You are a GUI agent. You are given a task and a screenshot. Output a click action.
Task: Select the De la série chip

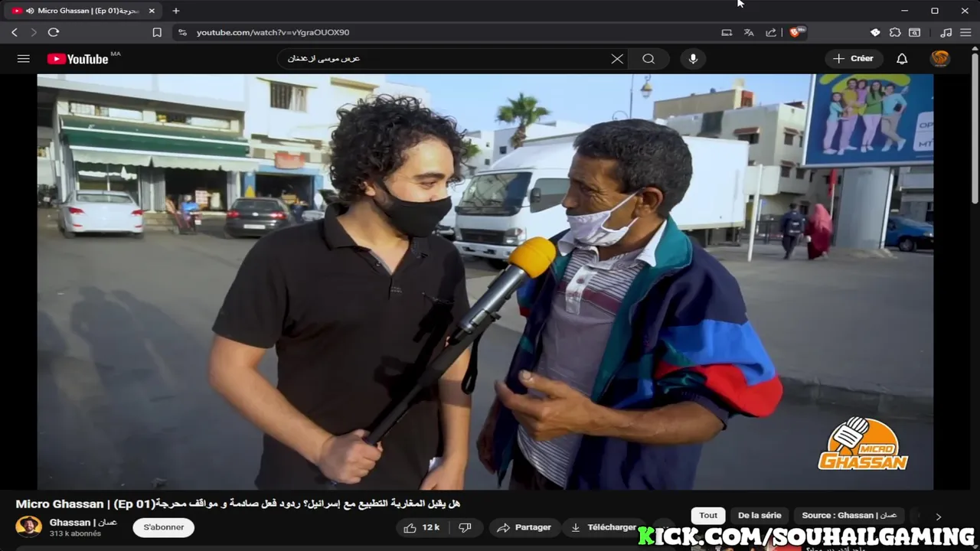pos(759,516)
